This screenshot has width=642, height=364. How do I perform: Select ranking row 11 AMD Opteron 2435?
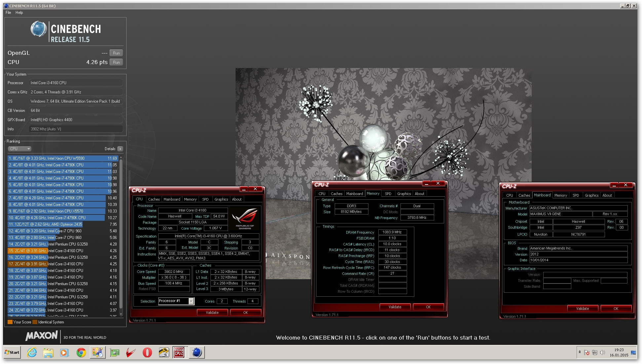63,224
